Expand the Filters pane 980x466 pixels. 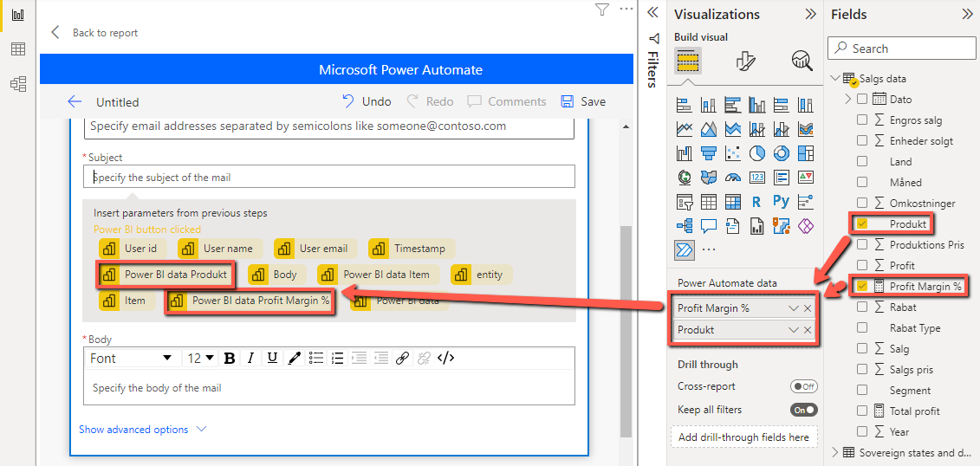coord(653,11)
